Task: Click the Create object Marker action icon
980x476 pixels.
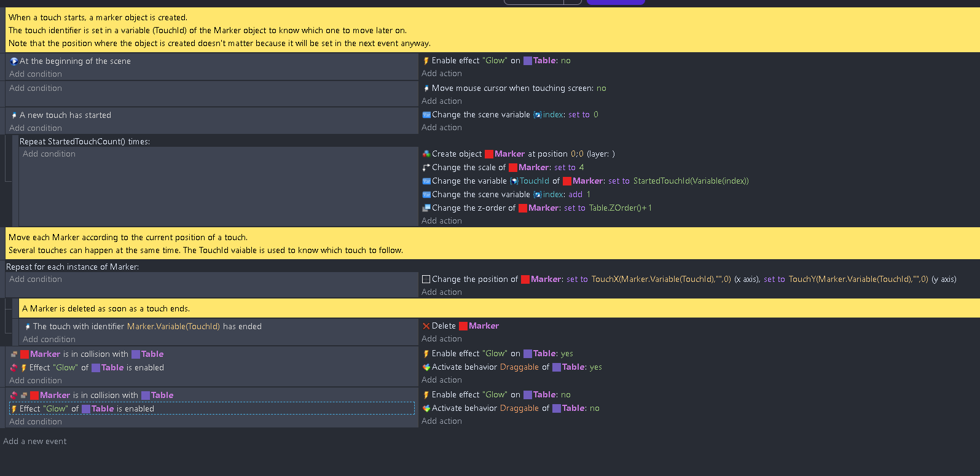Action: pyautogui.click(x=426, y=154)
